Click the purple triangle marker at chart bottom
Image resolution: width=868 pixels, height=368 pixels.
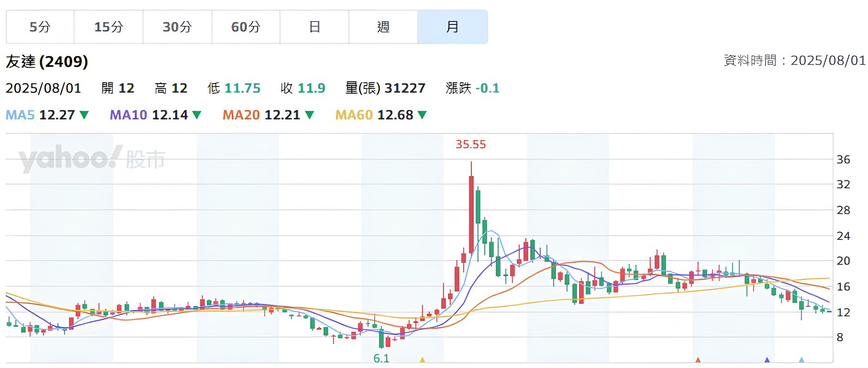(x=767, y=360)
